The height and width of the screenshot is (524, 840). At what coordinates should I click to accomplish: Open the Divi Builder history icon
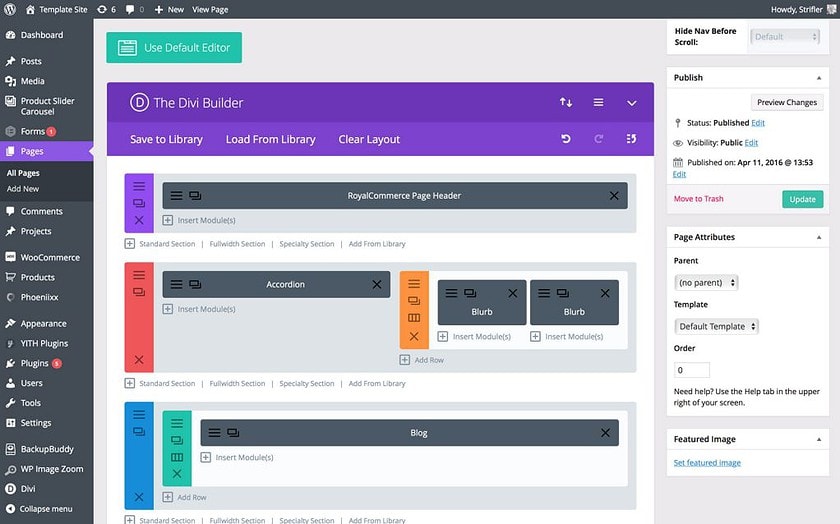[x=631, y=139]
